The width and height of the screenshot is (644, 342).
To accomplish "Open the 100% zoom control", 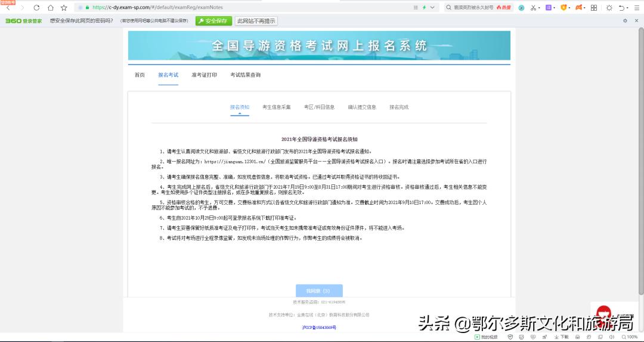I will (x=630, y=337).
